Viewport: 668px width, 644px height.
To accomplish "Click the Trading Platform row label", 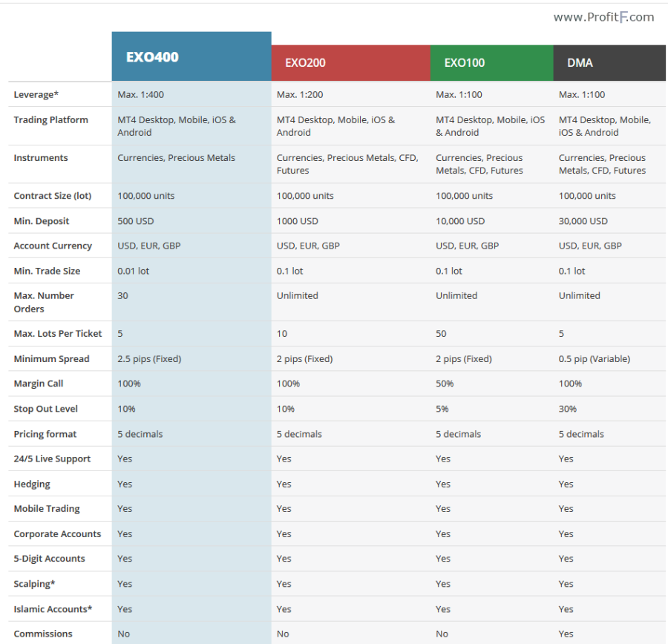I will (50, 119).
